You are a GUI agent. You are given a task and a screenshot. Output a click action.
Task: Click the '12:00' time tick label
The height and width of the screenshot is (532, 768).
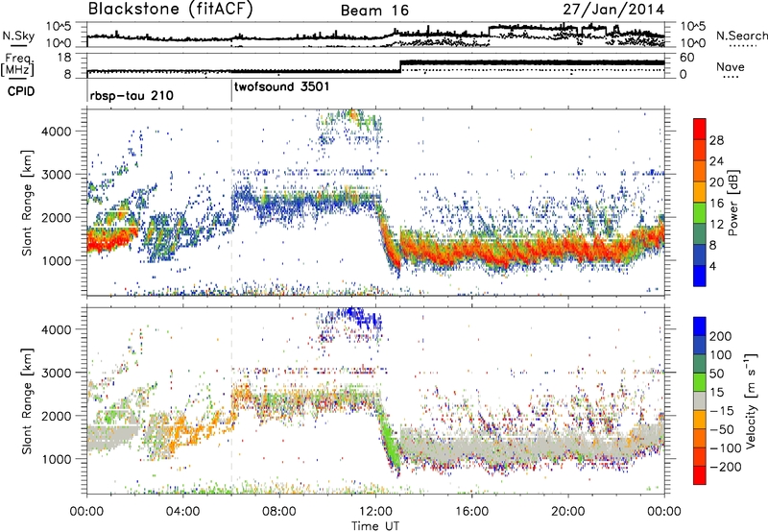(375, 512)
